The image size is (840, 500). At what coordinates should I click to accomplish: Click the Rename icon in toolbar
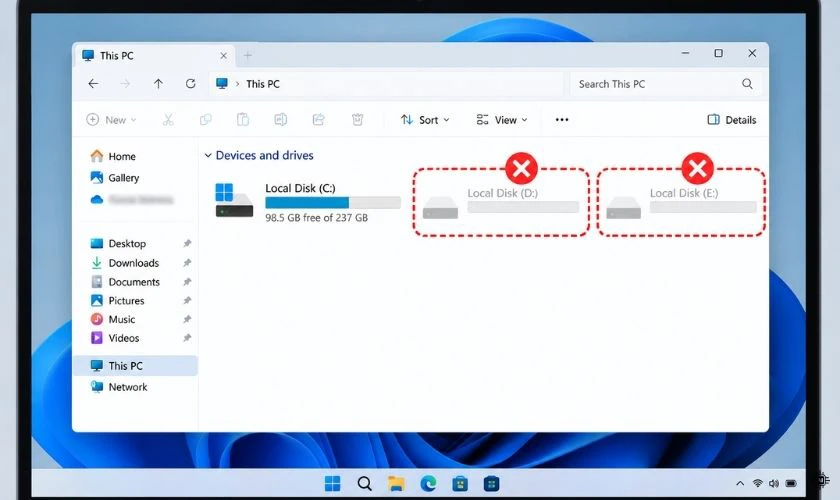[x=281, y=120]
